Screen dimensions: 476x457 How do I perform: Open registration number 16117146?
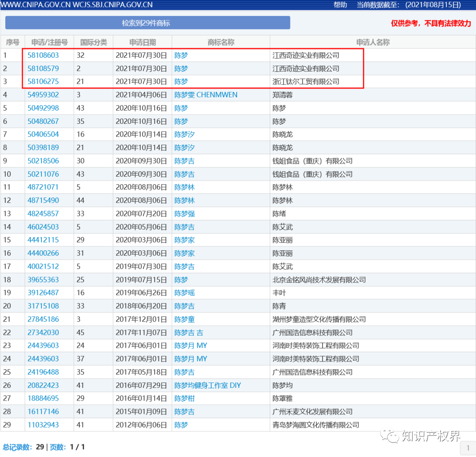click(x=43, y=412)
